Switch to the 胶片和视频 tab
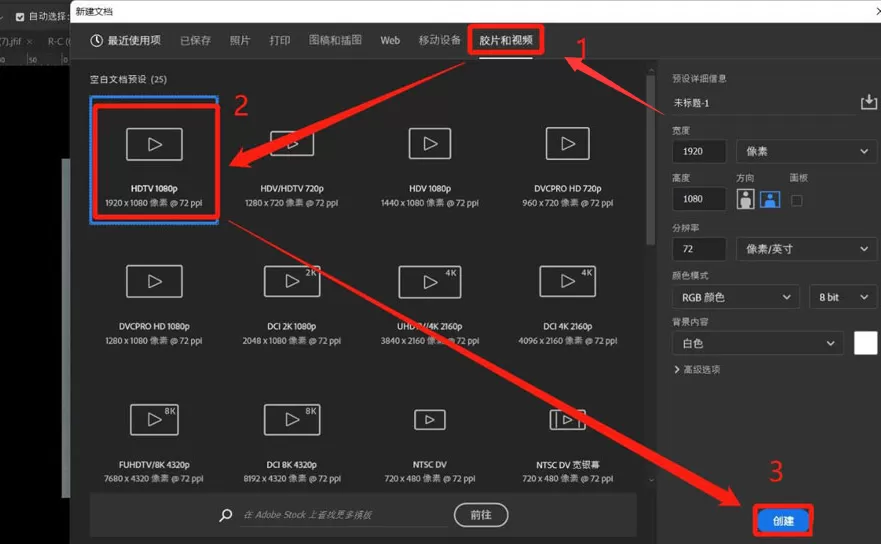The image size is (881, 544). point(506,40)
